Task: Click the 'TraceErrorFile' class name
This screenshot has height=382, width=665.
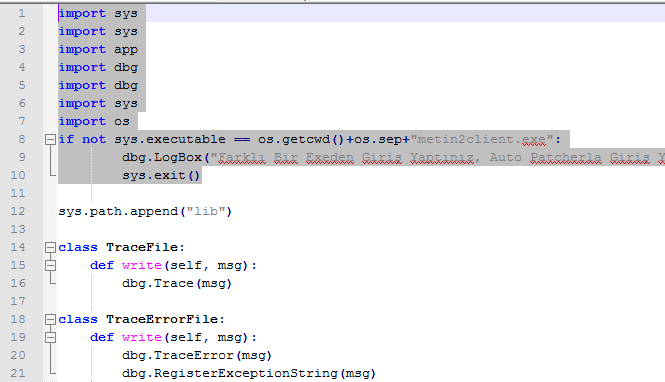Action: (x=162, y=319)
